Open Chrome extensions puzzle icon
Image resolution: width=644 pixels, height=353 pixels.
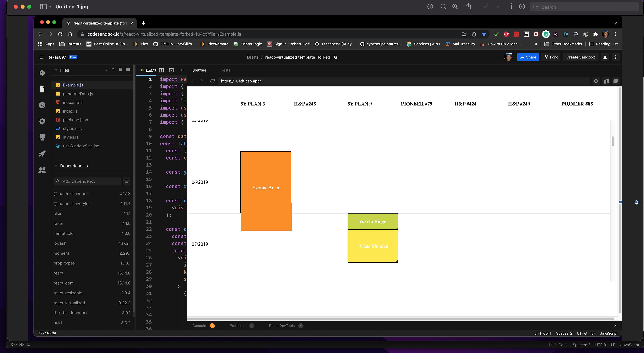595,34
